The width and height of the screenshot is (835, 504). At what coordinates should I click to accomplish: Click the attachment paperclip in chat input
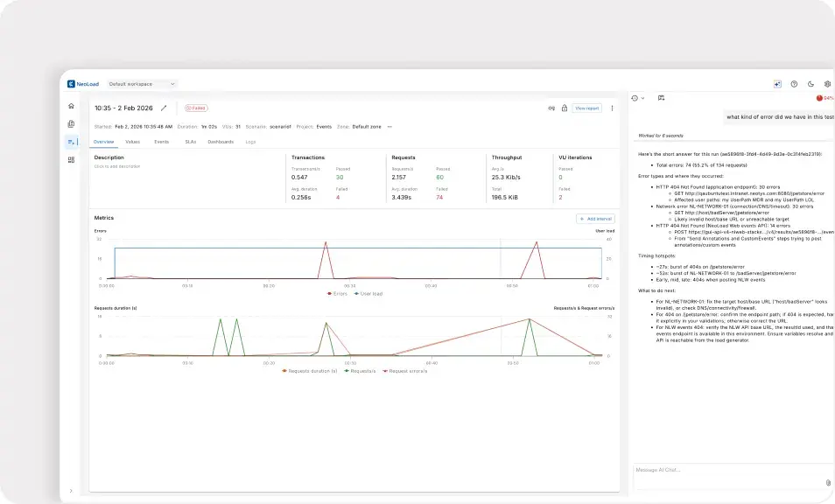pos(828,482)
